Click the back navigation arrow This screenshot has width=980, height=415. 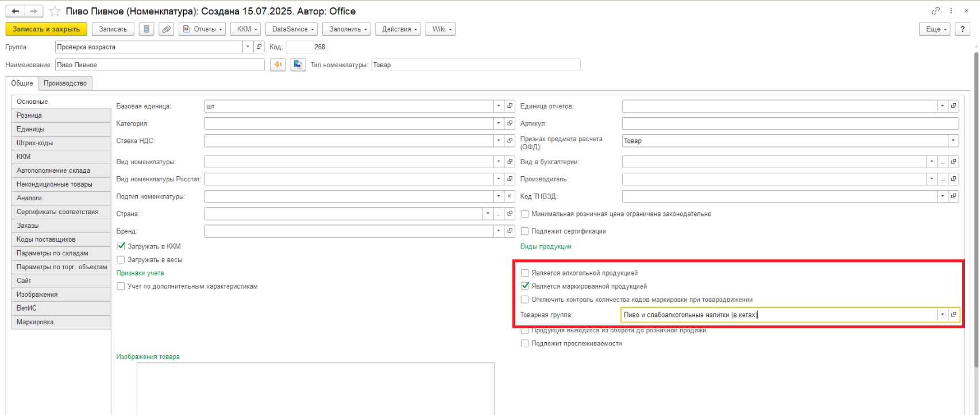[x=16, y=11]
